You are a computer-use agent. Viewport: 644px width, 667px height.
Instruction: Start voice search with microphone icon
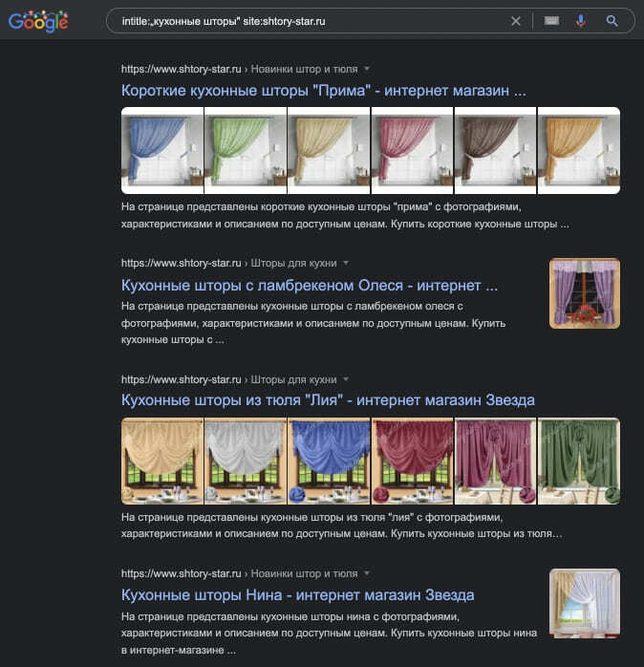pos(581,20)
